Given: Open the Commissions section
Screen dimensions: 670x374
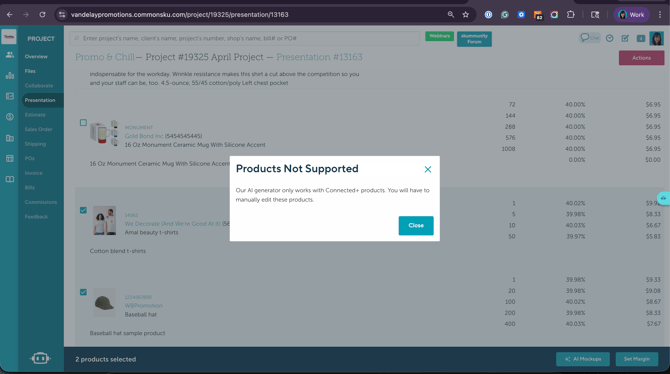Looking at the screenshot, I should click(41, 202).
